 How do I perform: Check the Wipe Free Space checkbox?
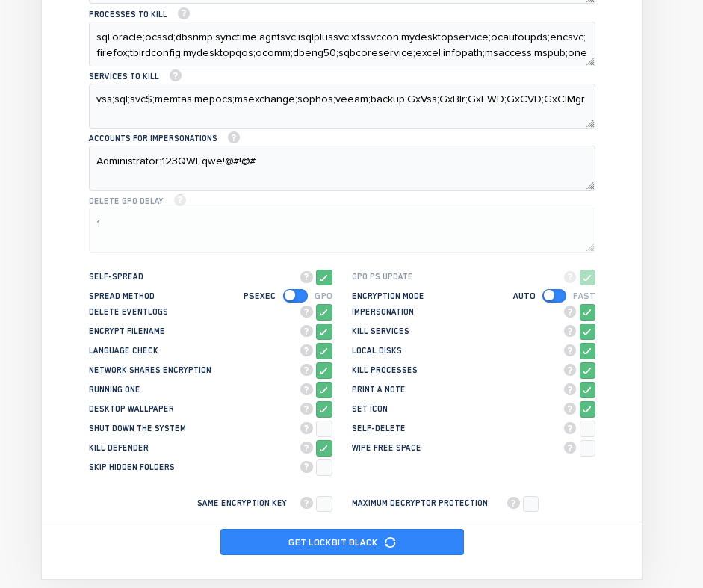(x=587, y=448)
